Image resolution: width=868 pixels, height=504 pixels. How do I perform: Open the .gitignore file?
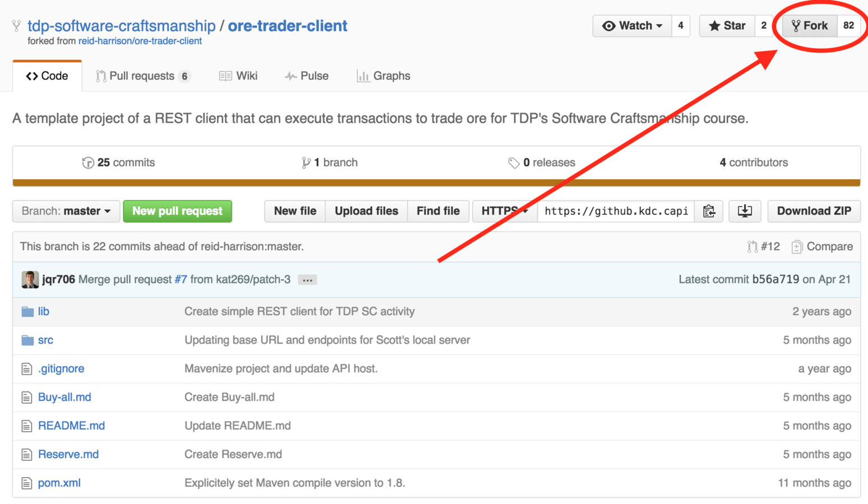coord(61,368)
